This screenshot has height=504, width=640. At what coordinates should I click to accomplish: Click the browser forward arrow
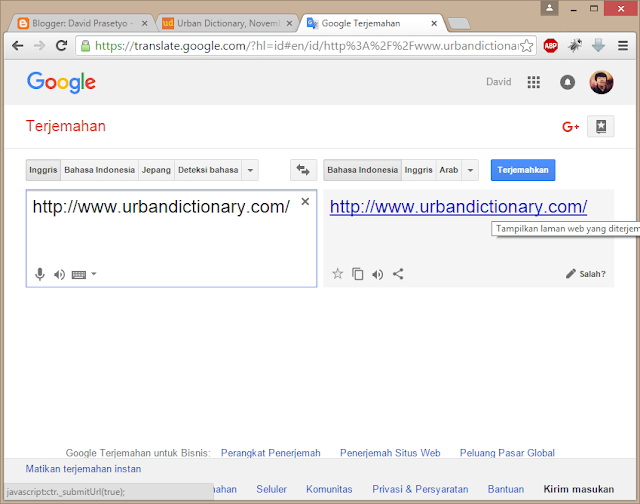(x=40, y=46)
